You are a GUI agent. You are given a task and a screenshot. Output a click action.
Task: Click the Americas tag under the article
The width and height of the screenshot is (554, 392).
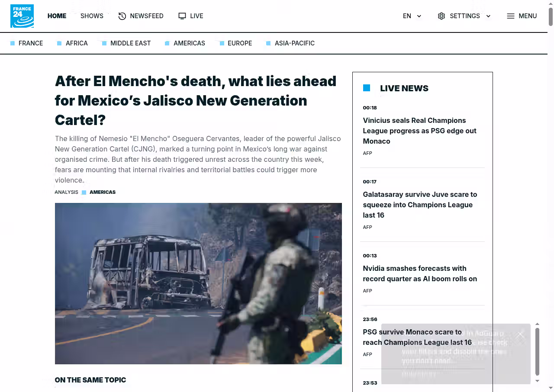point(103,192)
